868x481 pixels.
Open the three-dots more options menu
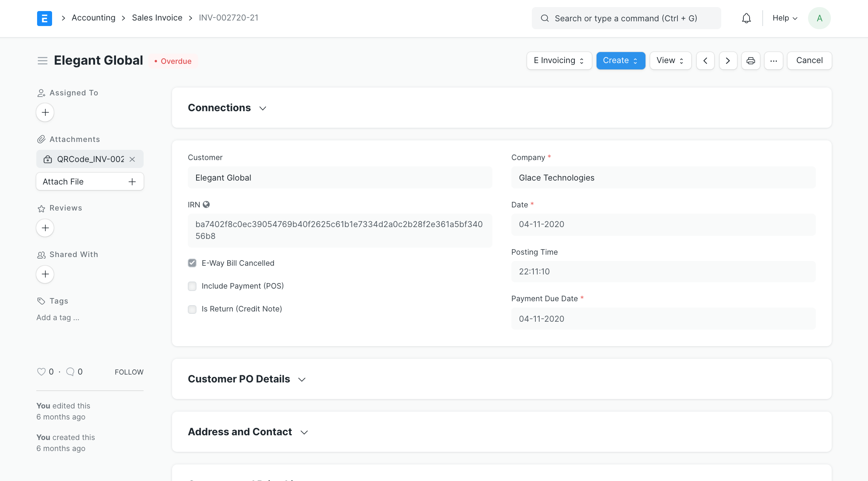[x=773, y=61]
